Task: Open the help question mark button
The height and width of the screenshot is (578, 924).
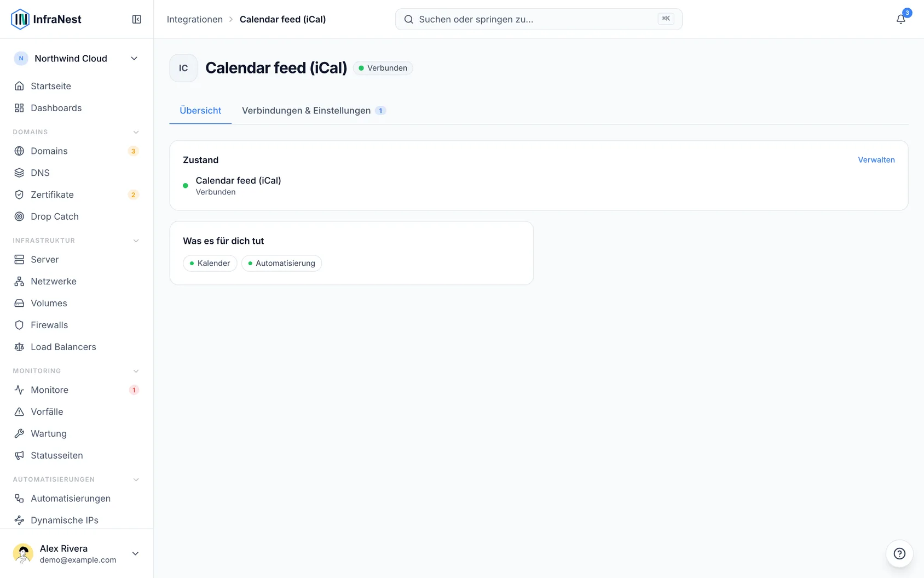Action: tap(899, 553)
